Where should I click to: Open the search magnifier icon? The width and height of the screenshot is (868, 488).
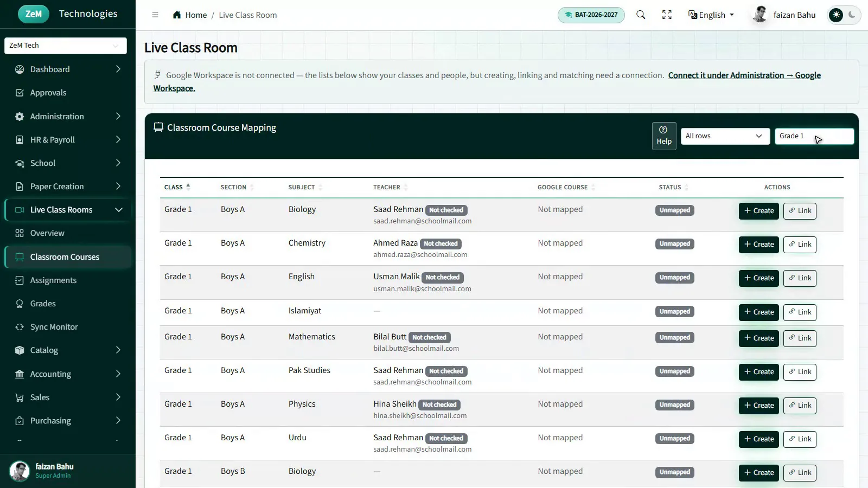[641, 15]
